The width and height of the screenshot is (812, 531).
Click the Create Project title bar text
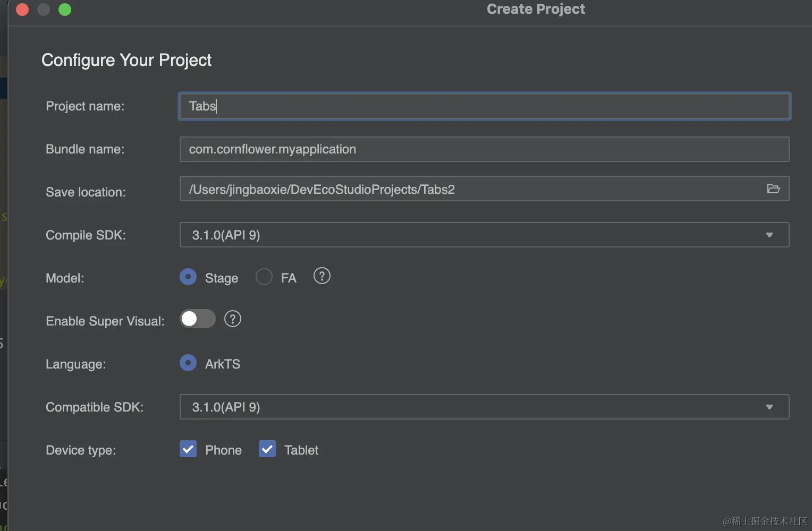tap(536, 9)
